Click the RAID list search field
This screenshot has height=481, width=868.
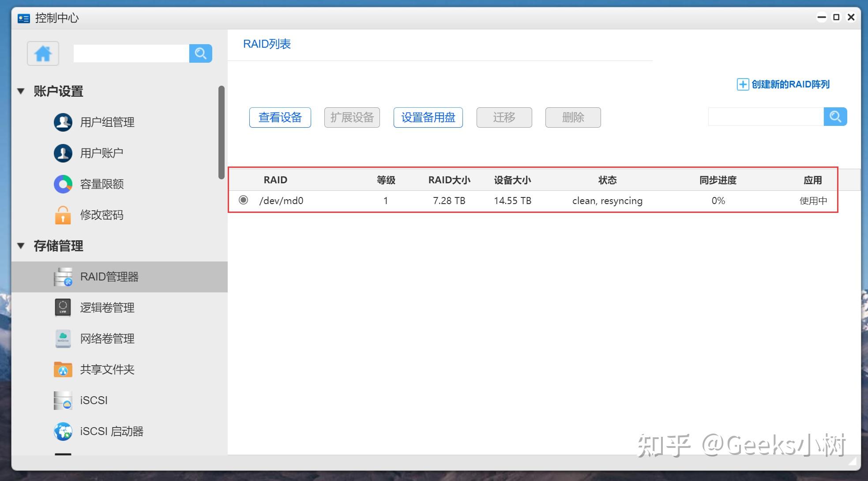pyautogui.click(x=766, y=117)
